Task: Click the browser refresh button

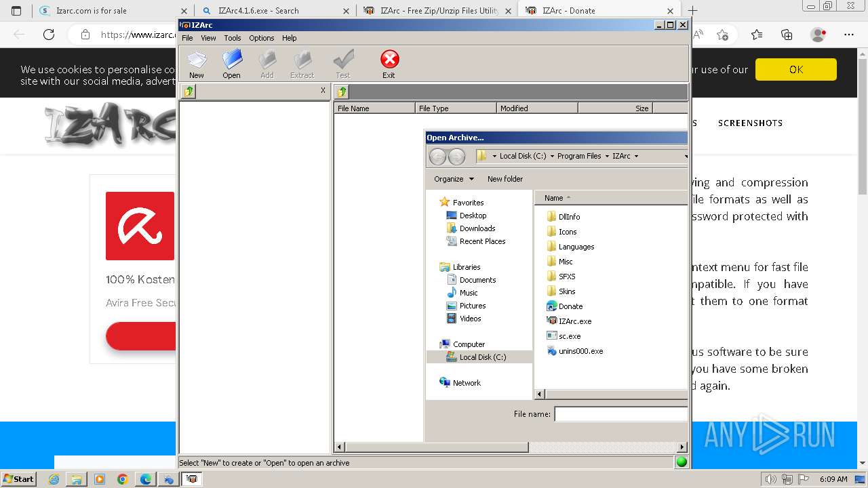Action: [x=49, y=35]
